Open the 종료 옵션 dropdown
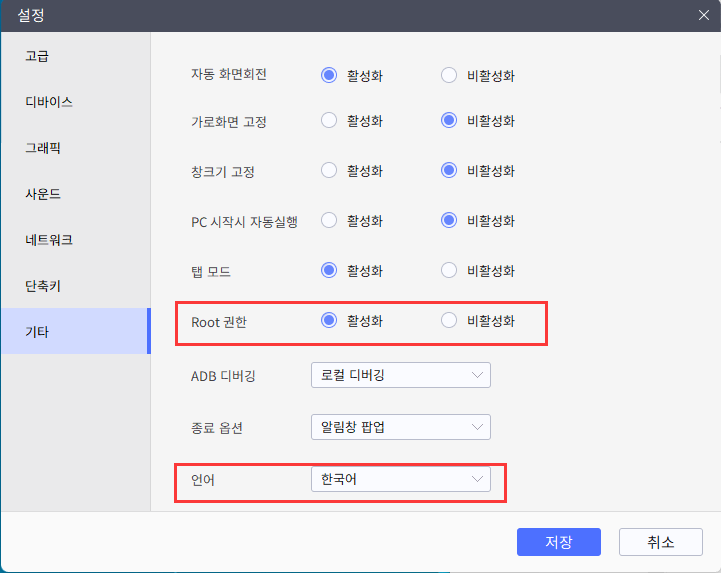Image resolution: width=721 pixels, height=573 pixels. 400,427
